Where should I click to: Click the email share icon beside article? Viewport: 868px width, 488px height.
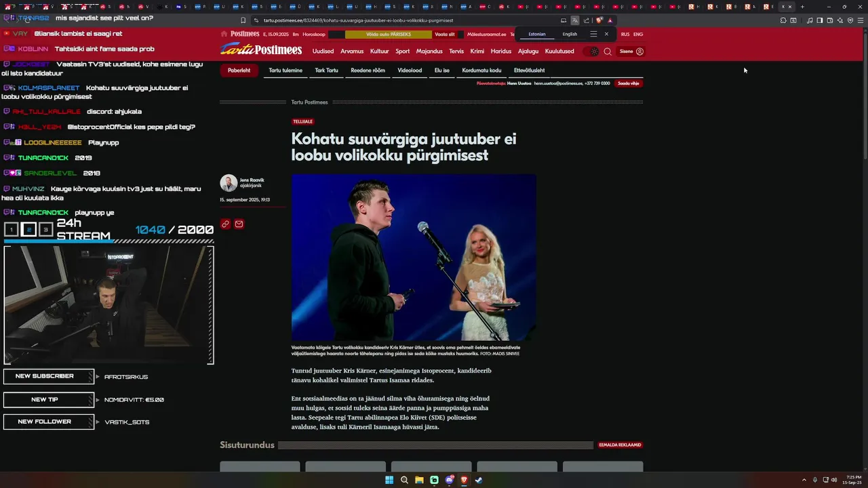239,224
